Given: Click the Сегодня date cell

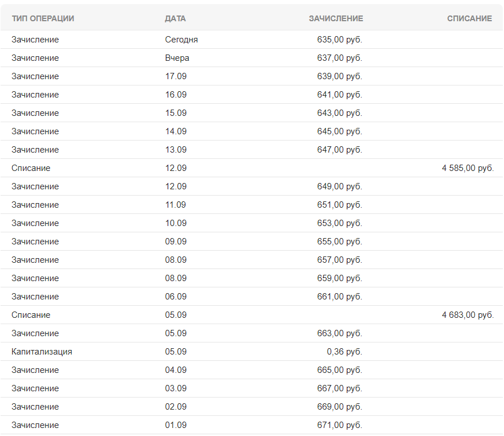Looking at the screenshot, I should click(181, 40).
